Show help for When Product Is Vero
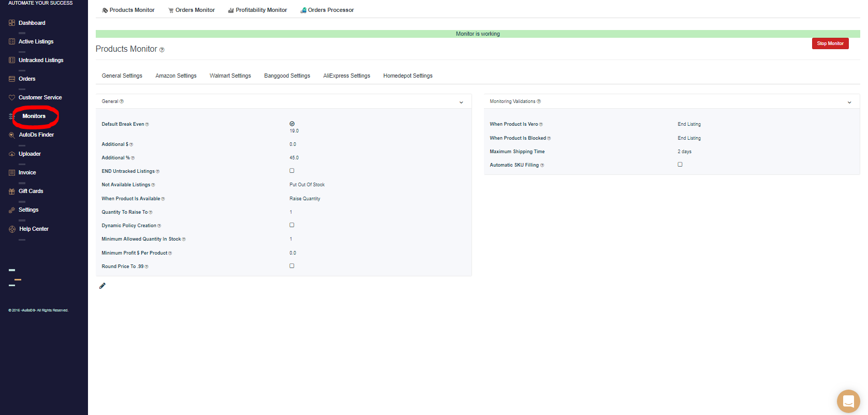868x415 pixels. [540, 124]
